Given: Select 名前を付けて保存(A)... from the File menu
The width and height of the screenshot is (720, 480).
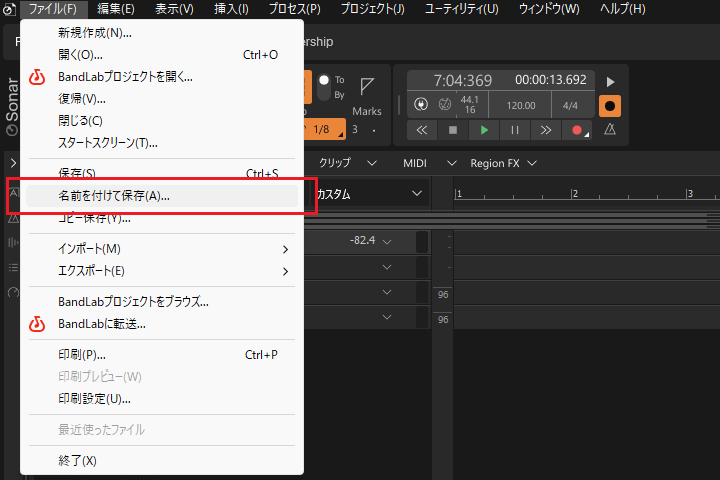Looking at the screenshot, I should pos(114,196).
